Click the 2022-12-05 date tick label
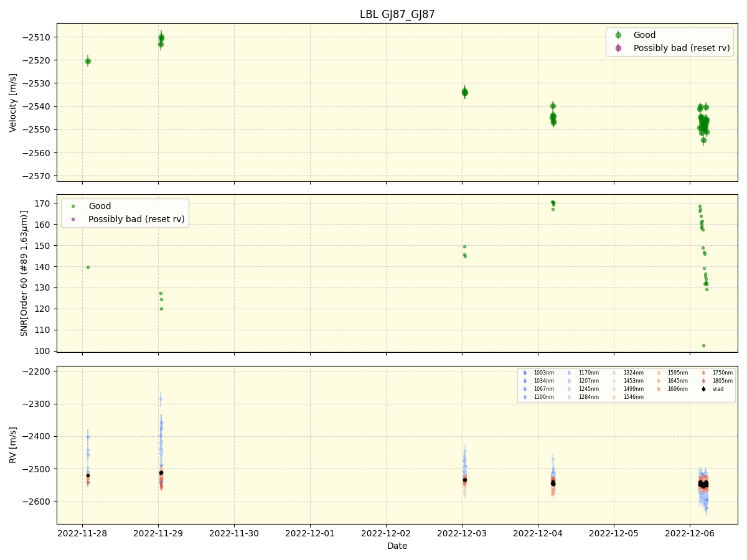The height and width of the screenshot is (560, 747). 614,533
